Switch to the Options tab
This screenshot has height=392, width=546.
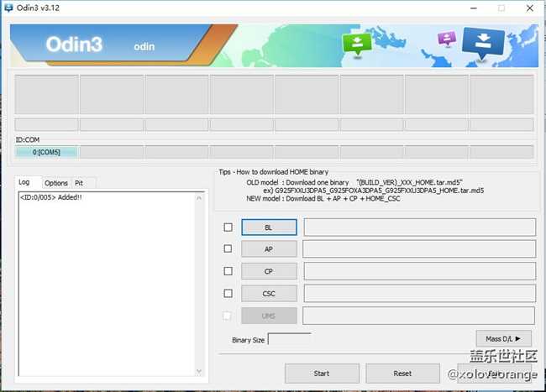pos(56,183)
